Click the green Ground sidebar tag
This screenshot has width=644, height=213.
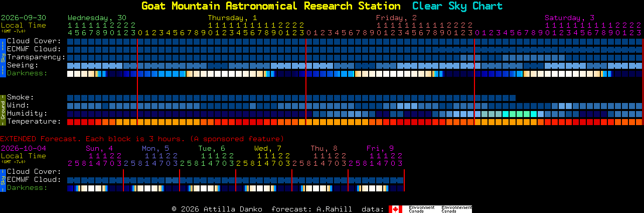3,110
